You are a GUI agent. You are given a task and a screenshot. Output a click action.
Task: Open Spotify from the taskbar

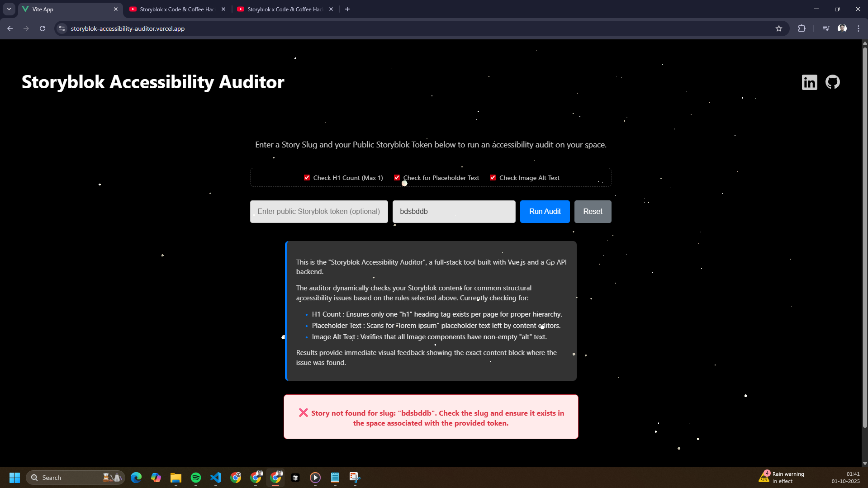196,478
